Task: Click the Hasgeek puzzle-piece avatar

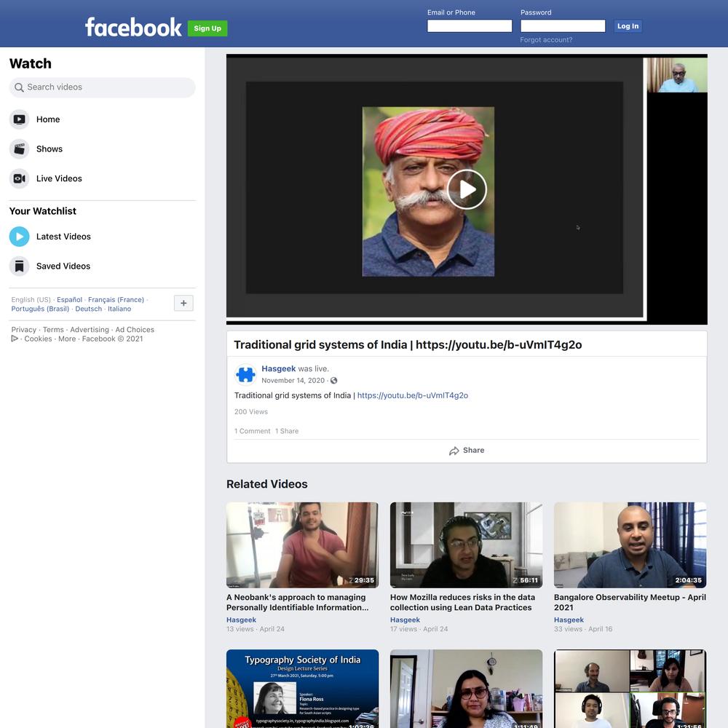Action: point(245,374)
